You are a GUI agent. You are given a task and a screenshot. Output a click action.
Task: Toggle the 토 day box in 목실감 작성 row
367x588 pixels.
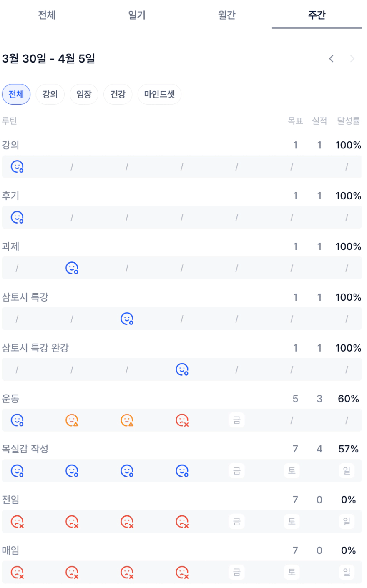click(292, 471)
